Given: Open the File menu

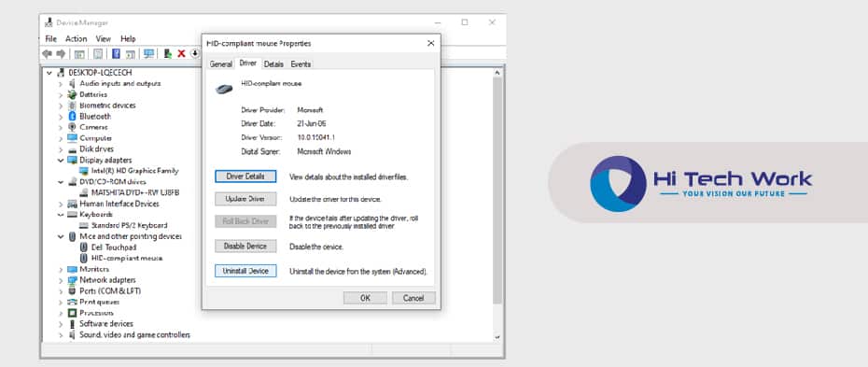Looking at the screenshot, I should [51, 38].
